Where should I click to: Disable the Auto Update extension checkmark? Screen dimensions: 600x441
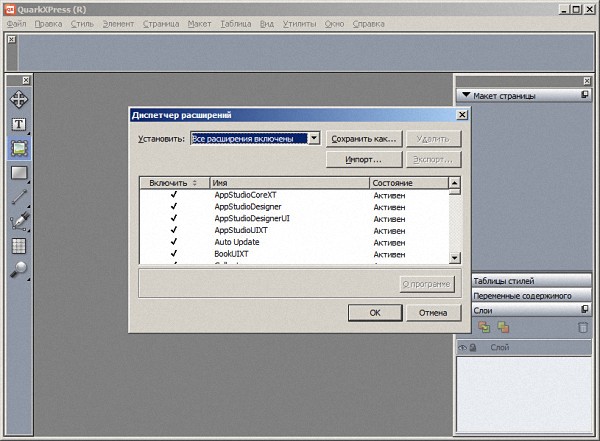(173, 242)
